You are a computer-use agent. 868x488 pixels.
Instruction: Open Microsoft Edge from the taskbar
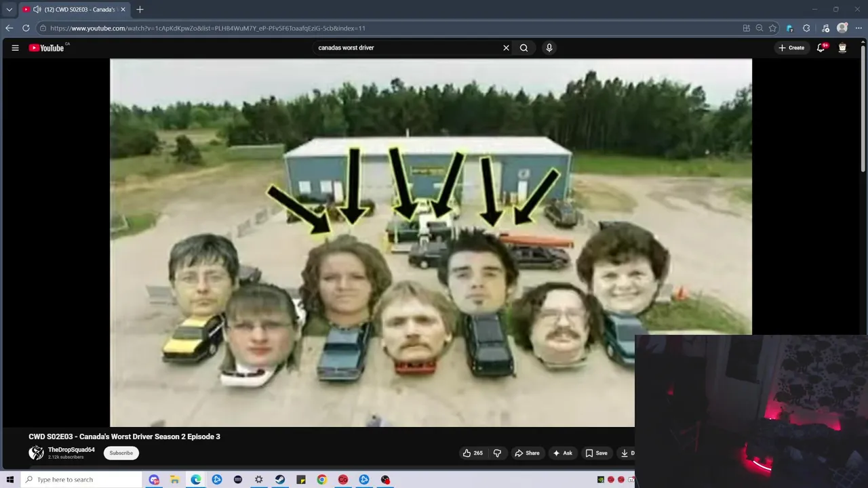click(196, 480)
